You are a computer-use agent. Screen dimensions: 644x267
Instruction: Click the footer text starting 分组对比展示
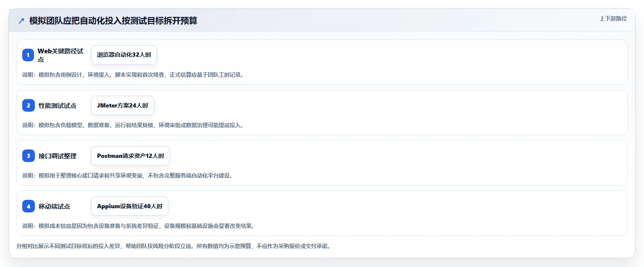point(173,246)
